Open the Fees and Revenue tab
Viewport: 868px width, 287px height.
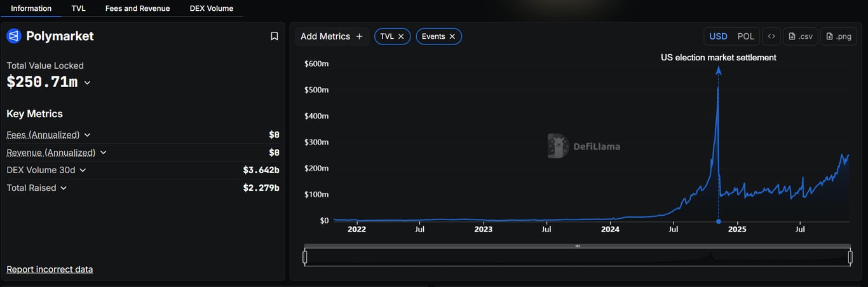[137, 8]
